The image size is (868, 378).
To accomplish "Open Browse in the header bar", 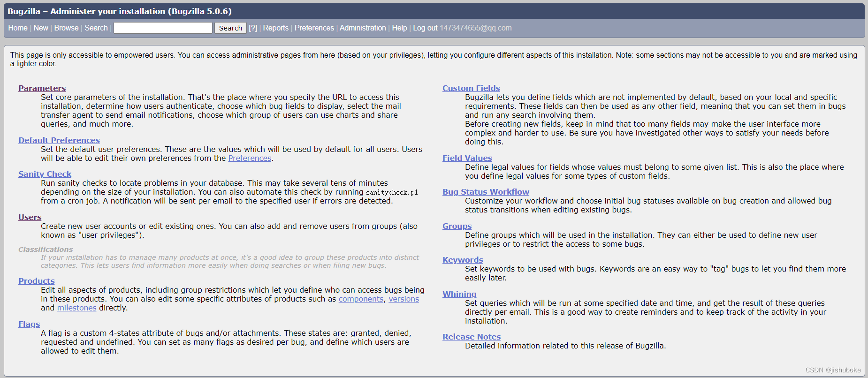I will [66, 28].
